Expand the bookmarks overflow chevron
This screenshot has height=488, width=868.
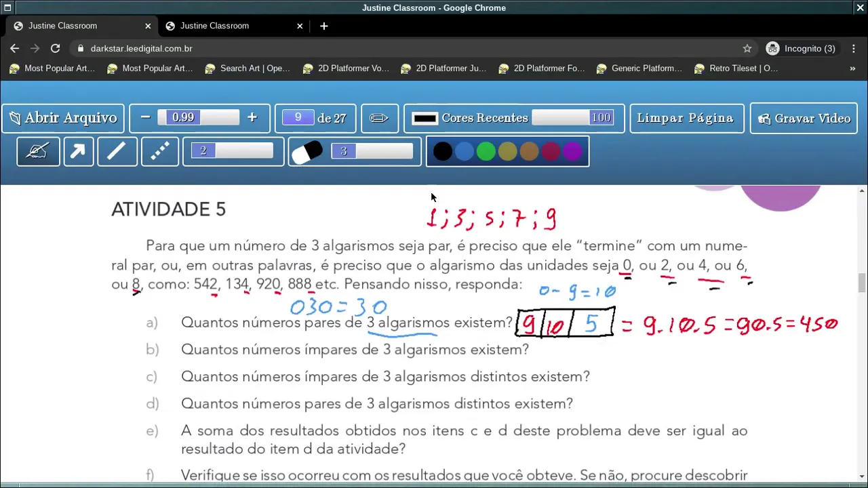coord(852,68)
